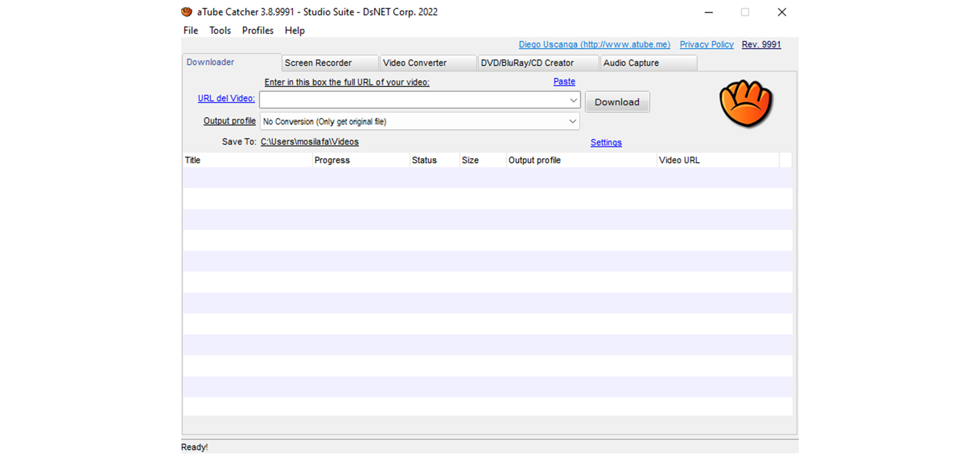Open the DVD/BluRay/CD Creator tab
The image size is (980, 459).
[538, 63]
